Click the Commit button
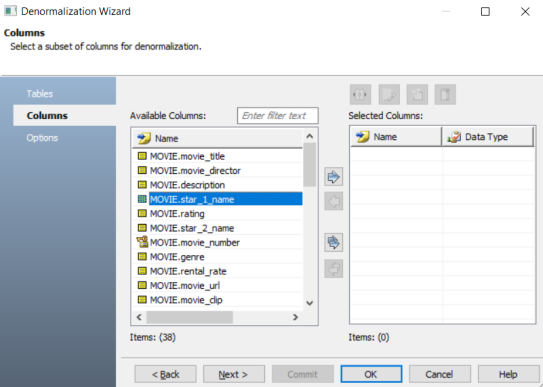This screenshot has width=543, height=387. click(x=303, y=374)
